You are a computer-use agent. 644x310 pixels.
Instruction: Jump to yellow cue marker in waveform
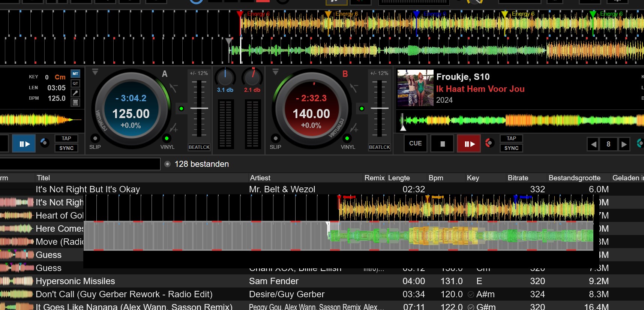[505, 14]
